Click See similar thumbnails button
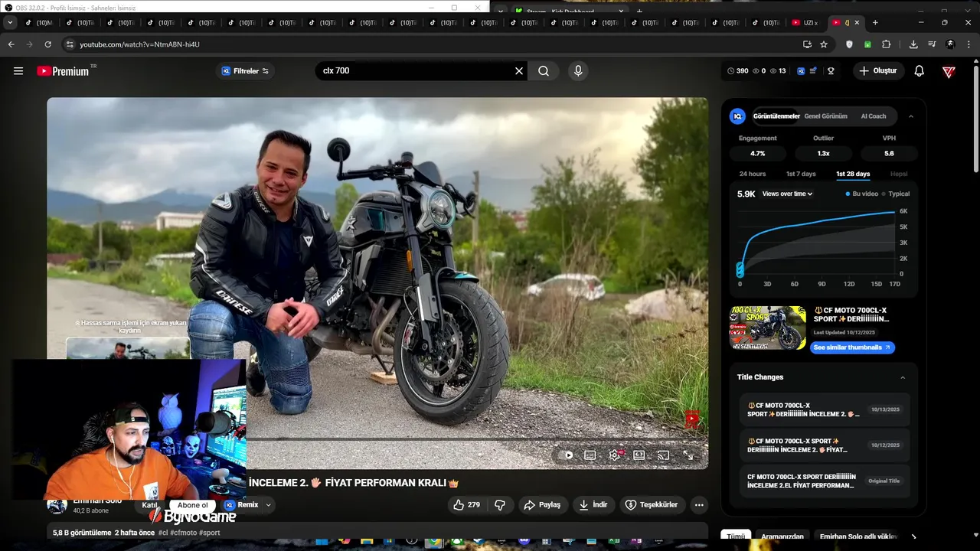The width and height of the screenshot is (980, 551). coord(852,347)
